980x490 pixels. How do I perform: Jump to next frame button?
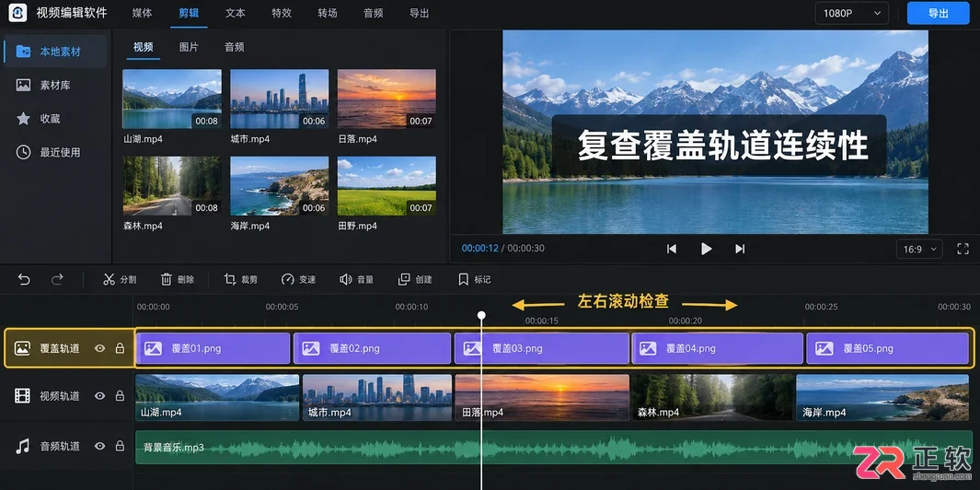tap(740, 249)
